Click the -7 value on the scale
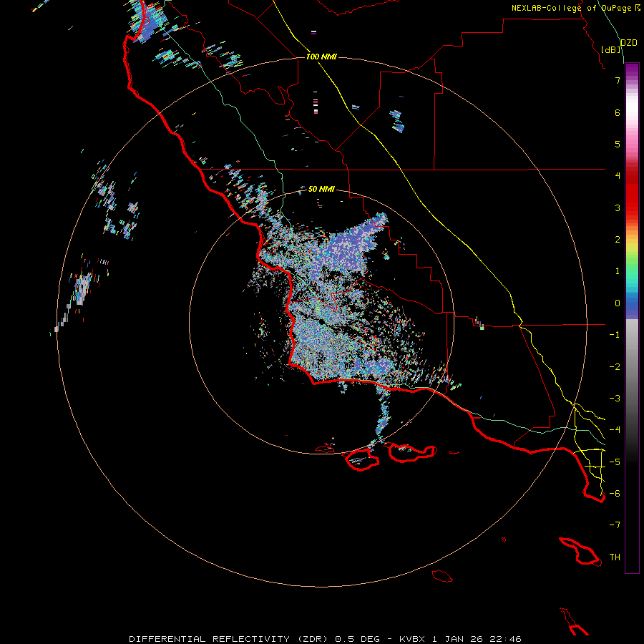Viewport: 644px width, 644px height. [x=615, y=525]
